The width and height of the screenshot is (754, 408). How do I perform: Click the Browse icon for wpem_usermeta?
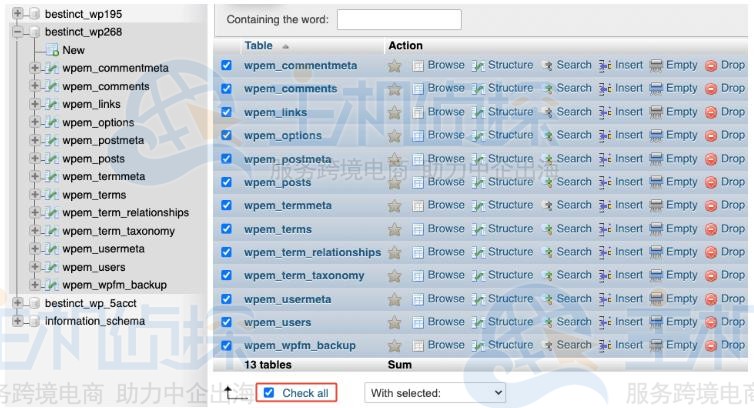[418, 299]
